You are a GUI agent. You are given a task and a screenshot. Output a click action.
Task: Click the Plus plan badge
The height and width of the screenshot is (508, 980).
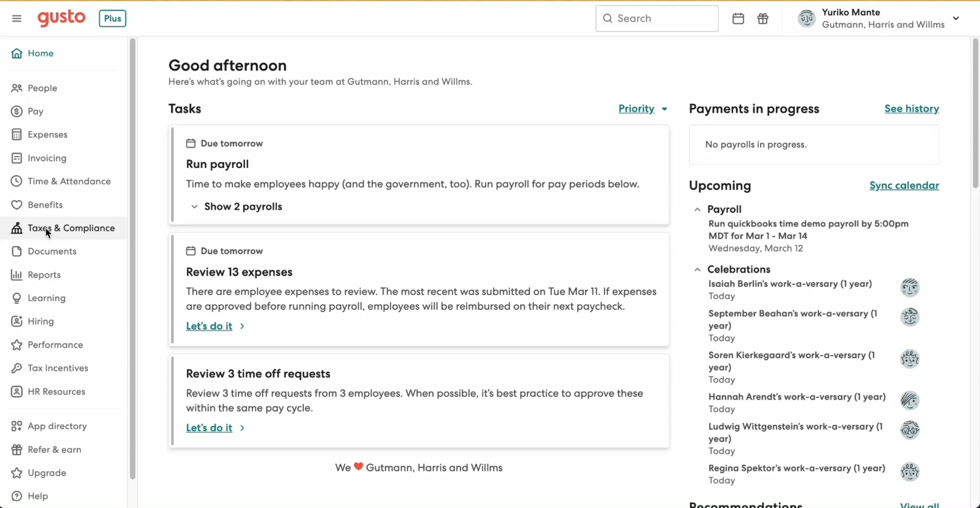tap(112, 18)
